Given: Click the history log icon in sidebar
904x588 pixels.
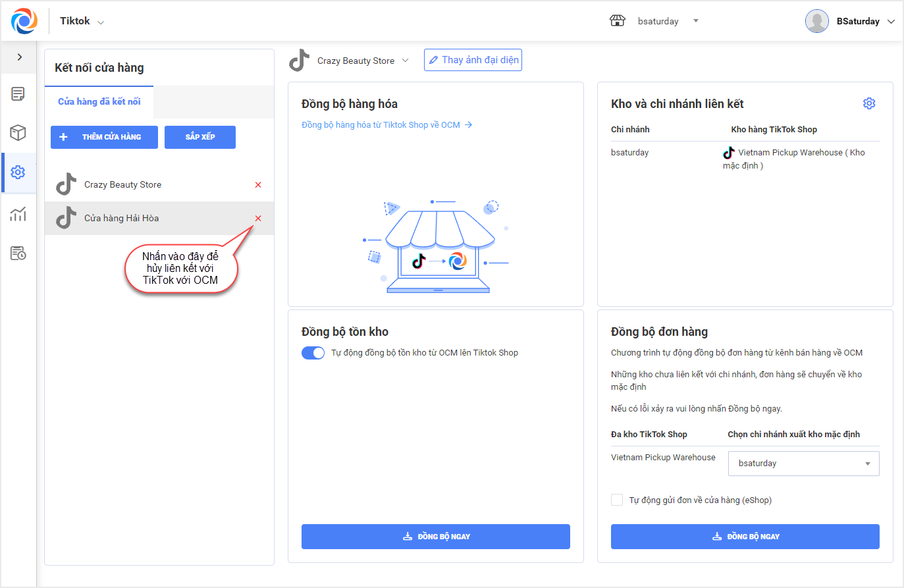Looking at the screenshot, I should pos(18,254).
